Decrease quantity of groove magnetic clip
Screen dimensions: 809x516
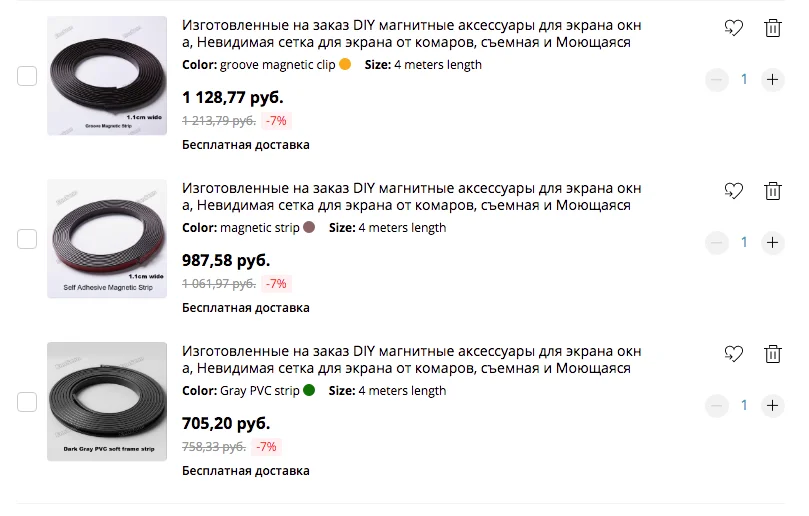point(717,79)
